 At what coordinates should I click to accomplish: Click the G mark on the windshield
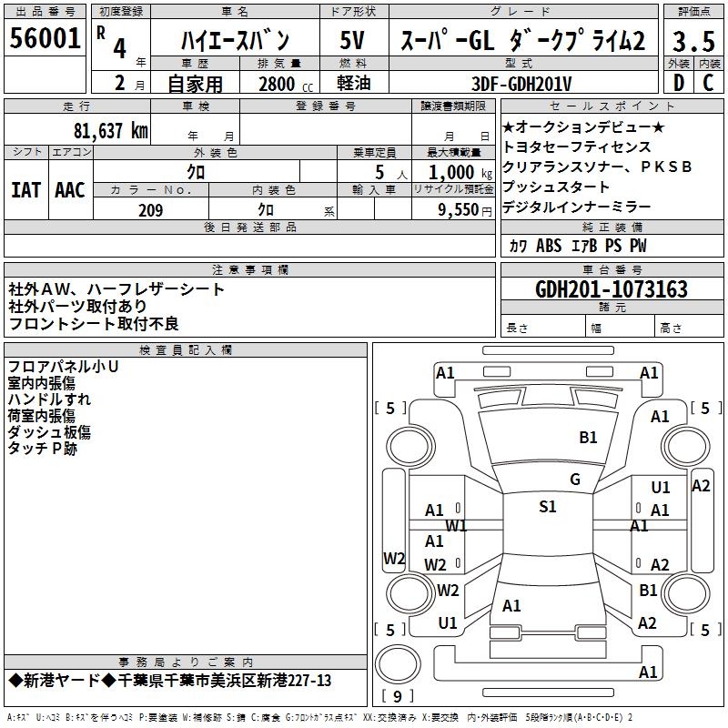click(574, 480)
